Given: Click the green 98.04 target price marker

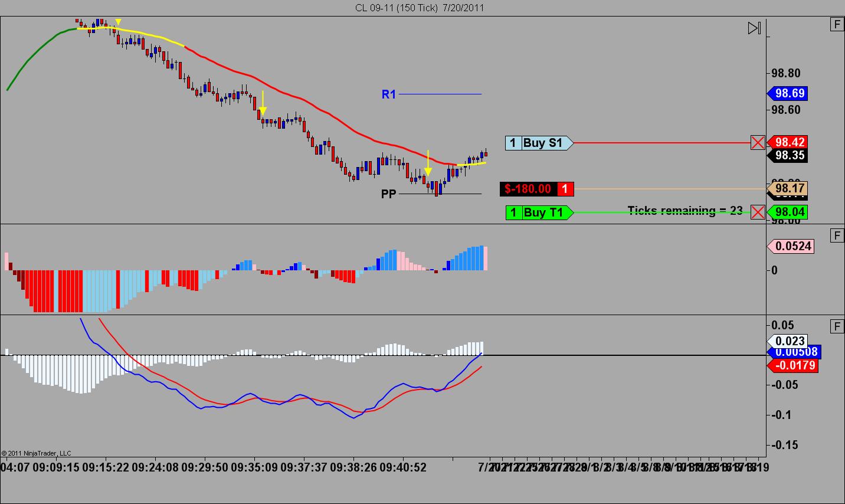Looking at the screenshot, I should (x=787, y=212).
